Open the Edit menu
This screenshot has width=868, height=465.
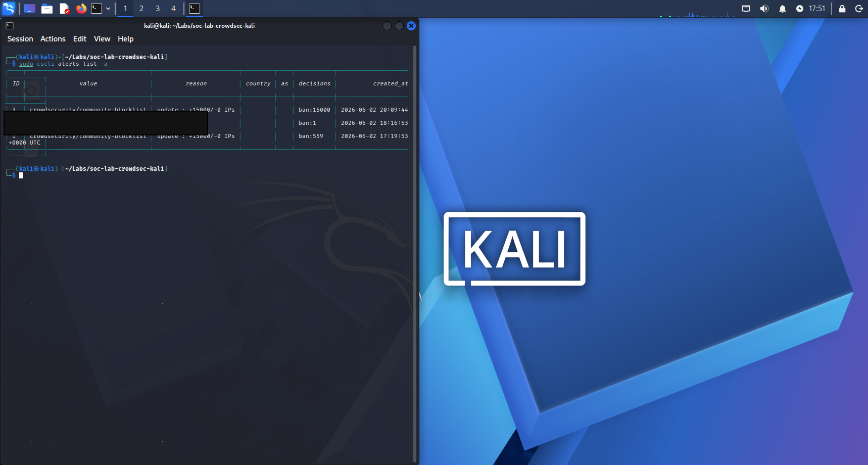80,39
